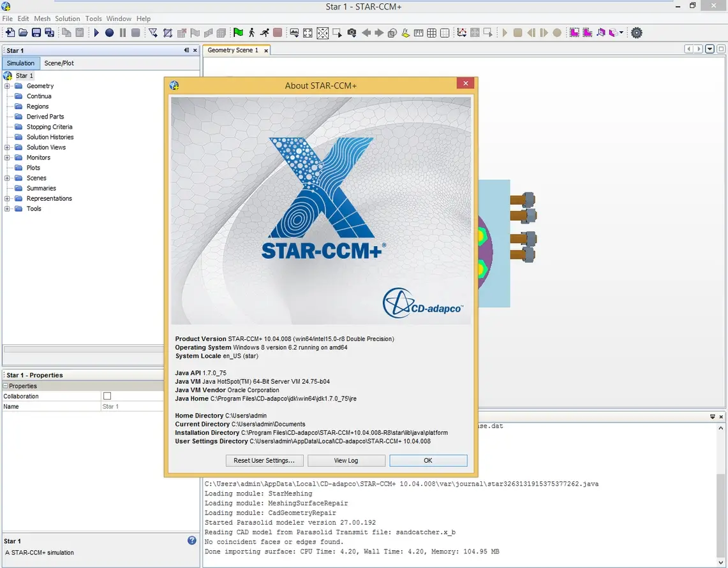This screenshot has height=568, width=728.
Task: Select the Continua tree item
Action: [39, 96]
